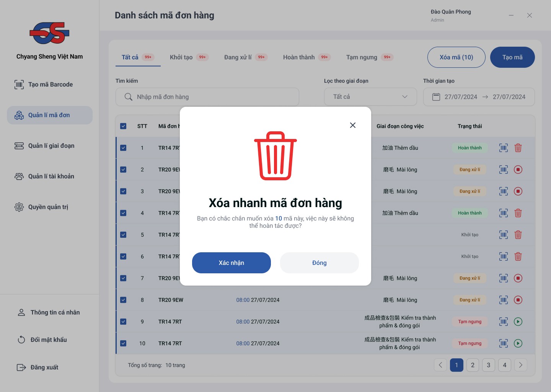Viewport: 551px width, 392px height.
Task: Uncheck row 4 checkbox
Action: (123, 213)
